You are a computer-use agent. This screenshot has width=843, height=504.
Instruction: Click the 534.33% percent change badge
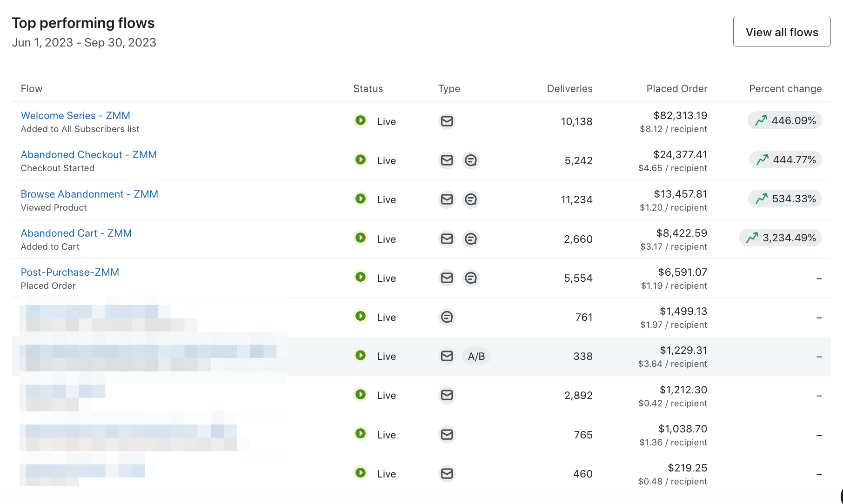coord(785,199)
